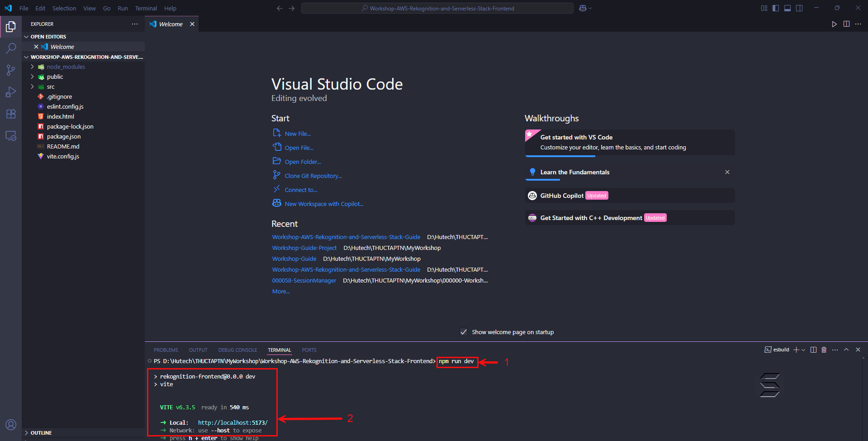Click New File link under Start

[x=298, y=134]
